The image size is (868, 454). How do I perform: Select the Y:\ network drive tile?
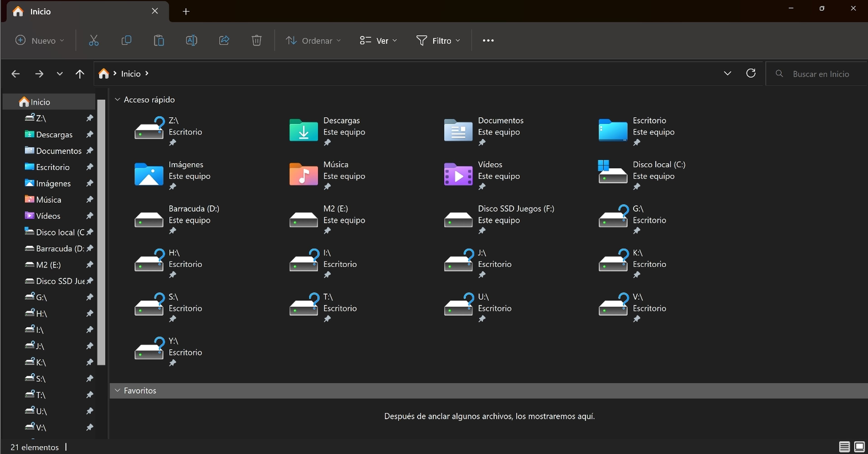coord(168,352)
